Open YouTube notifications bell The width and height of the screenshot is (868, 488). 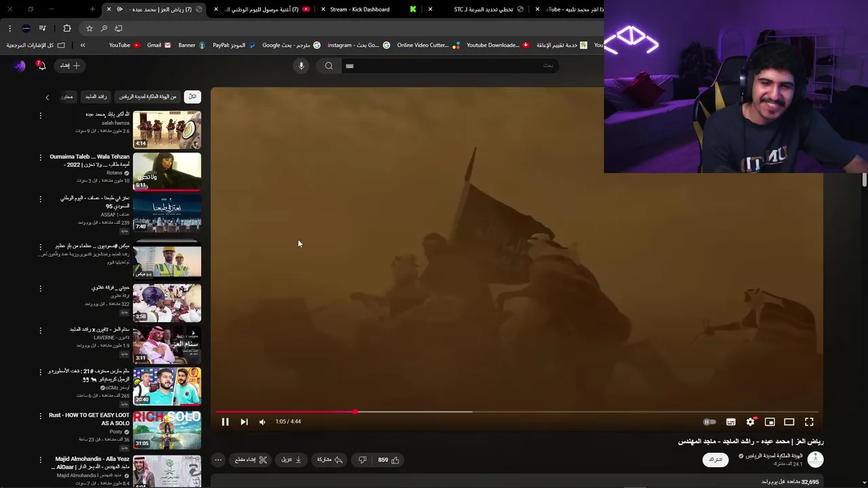click(x=41, y=66)
